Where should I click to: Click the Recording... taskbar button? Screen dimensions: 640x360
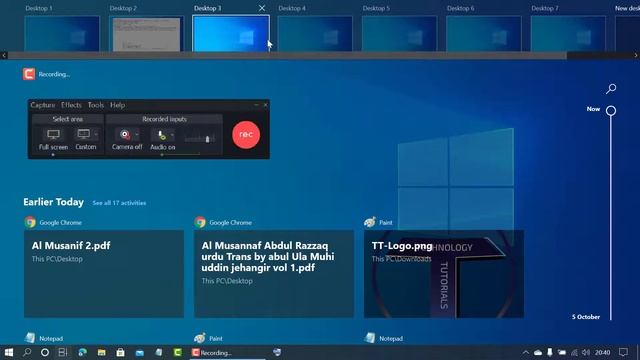[228, 353]
